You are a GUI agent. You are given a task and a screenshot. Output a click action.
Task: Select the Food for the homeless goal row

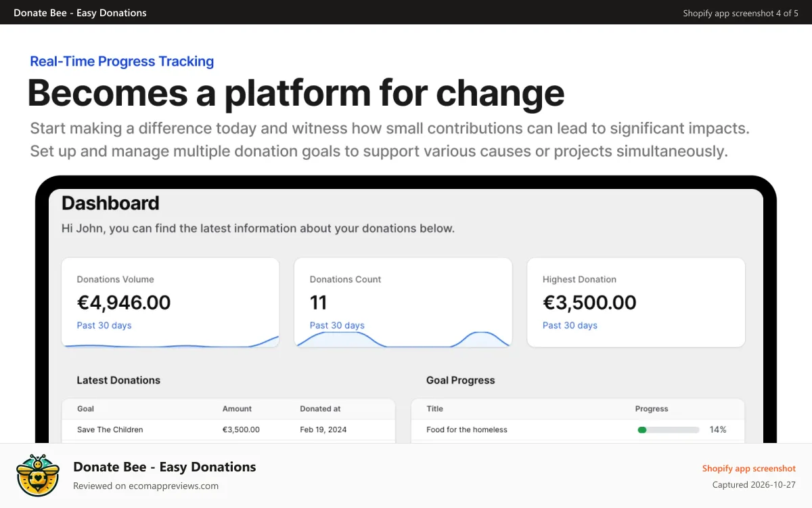tap(578, 430)
